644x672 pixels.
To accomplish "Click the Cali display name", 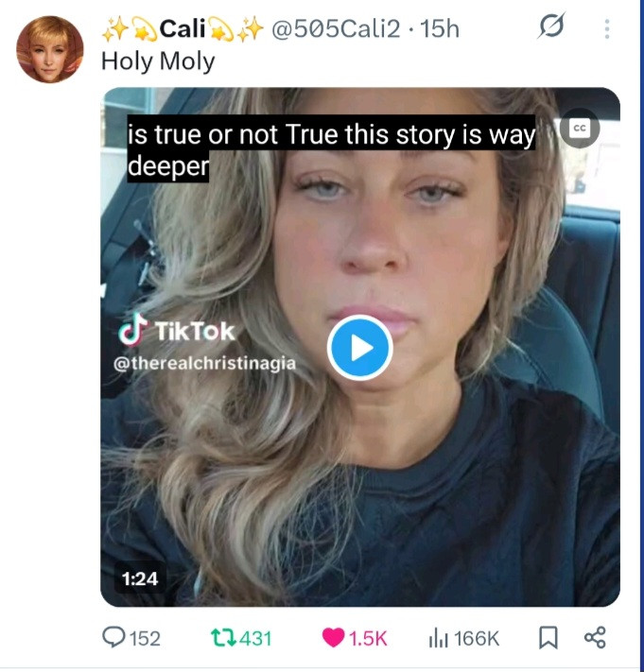I will [x=183, y=30].
